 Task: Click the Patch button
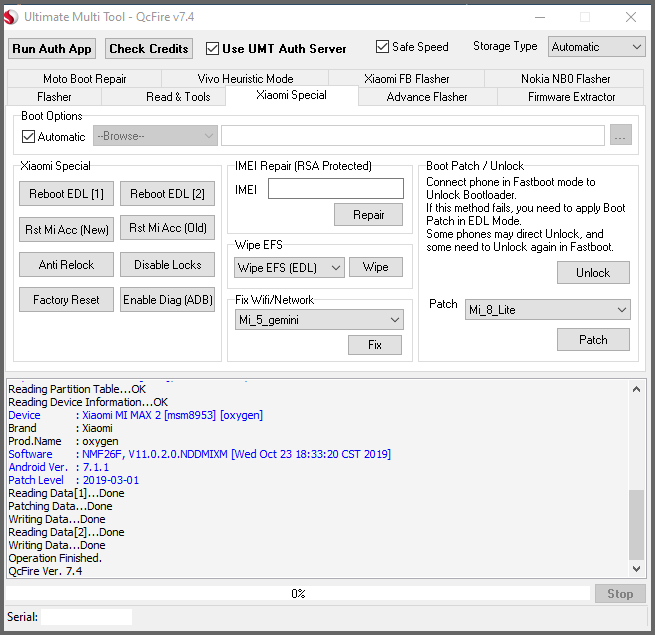593,340
